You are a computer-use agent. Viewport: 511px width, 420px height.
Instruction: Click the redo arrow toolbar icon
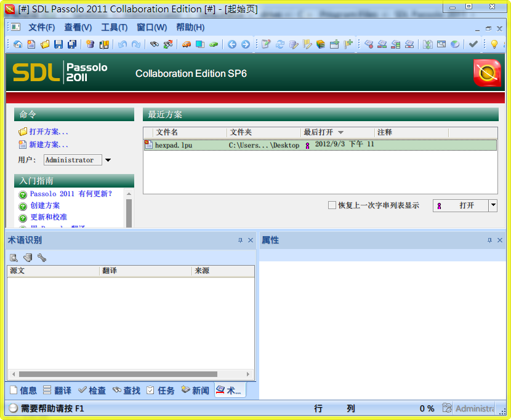click(x=136, y=44)
